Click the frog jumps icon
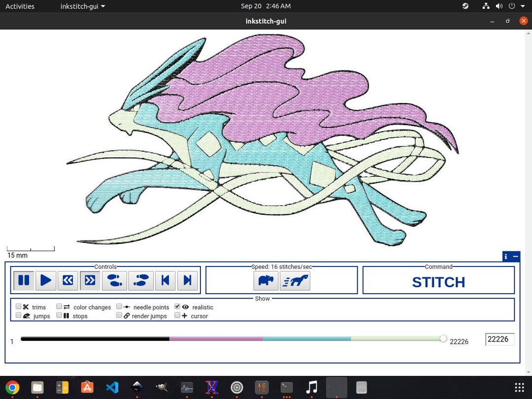This screenshot has width=532, height=399. 27,316
